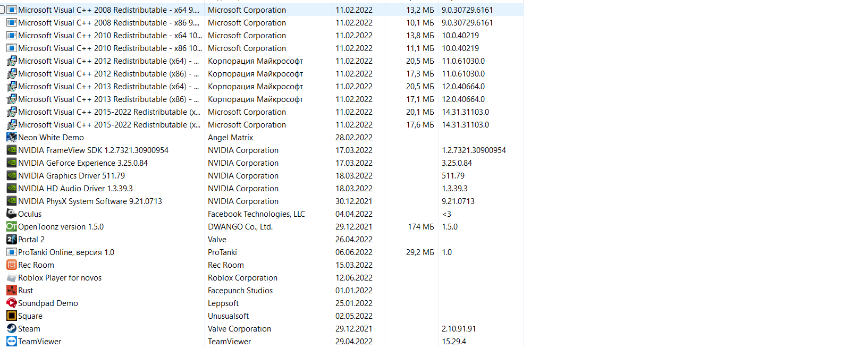Click version cell "15.29.4"
The width and height of the screenshot is (868, 348).
tap(454, 342)
